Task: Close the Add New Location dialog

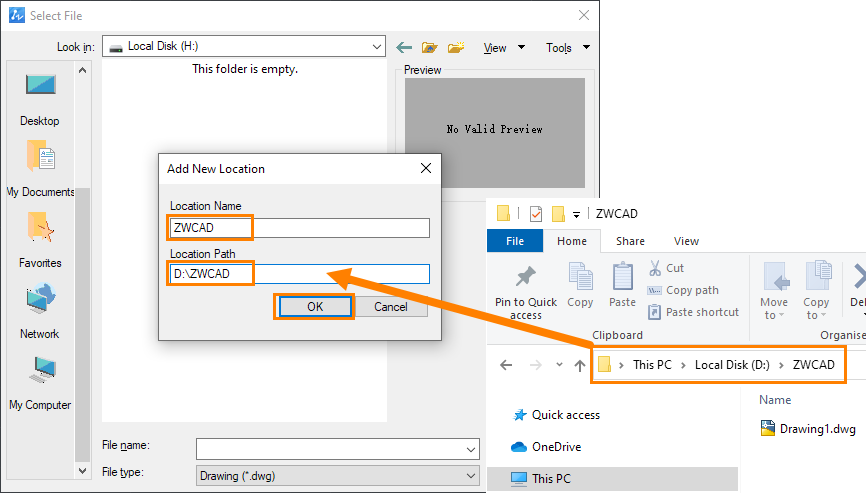Action: (x=426, y=168)
